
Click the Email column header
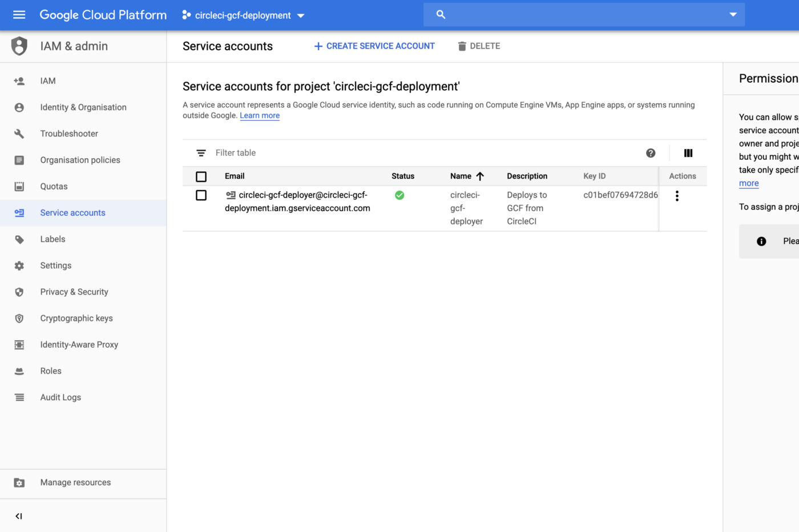pyautogui.click(x=235, y=176)
